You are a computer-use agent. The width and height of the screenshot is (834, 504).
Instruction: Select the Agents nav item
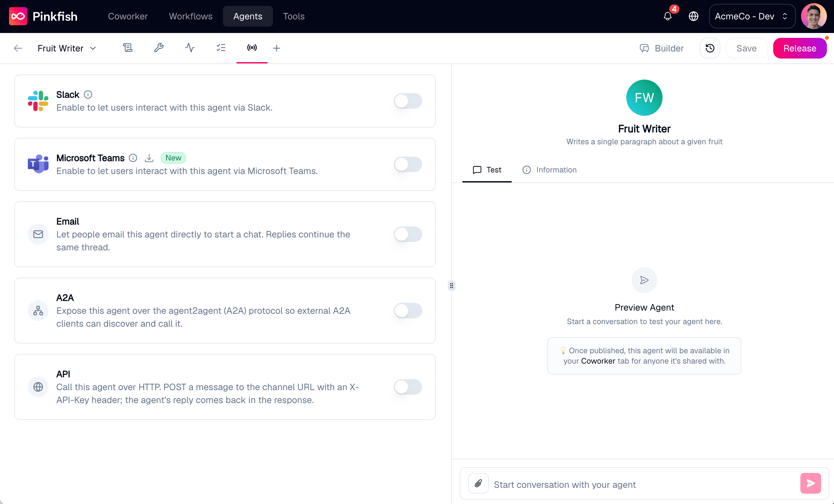point(248,16)
